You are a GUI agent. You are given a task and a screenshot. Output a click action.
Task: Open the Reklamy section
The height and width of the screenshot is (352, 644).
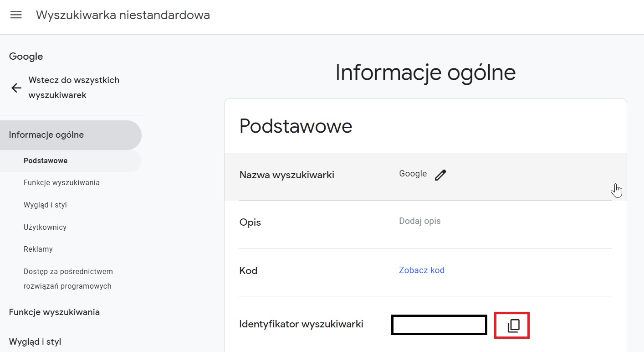point(38,249)
